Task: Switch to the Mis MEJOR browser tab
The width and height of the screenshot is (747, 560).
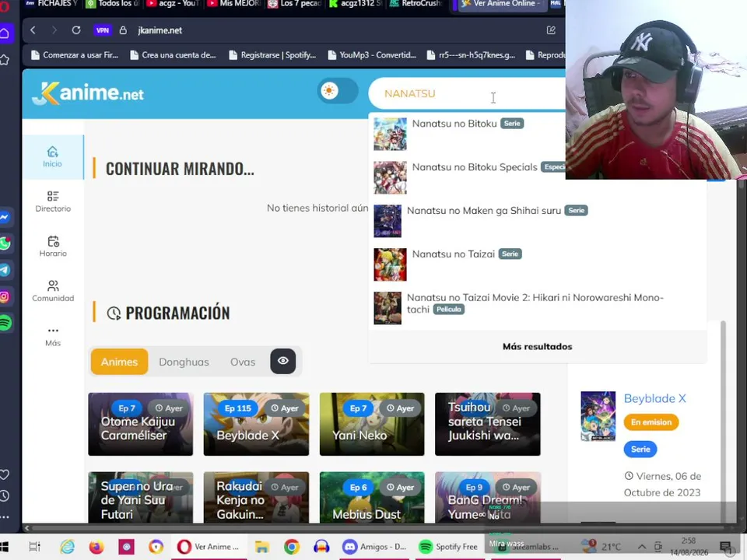Action: pyautogui.click(x=234, y=5)
